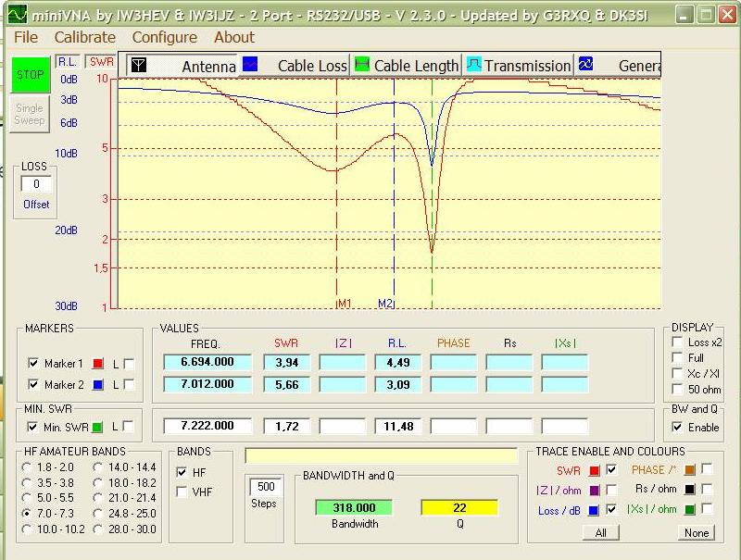The image size is (741, 560).
Task: Enable the VHF band checkbox
Action: (182, 492)
